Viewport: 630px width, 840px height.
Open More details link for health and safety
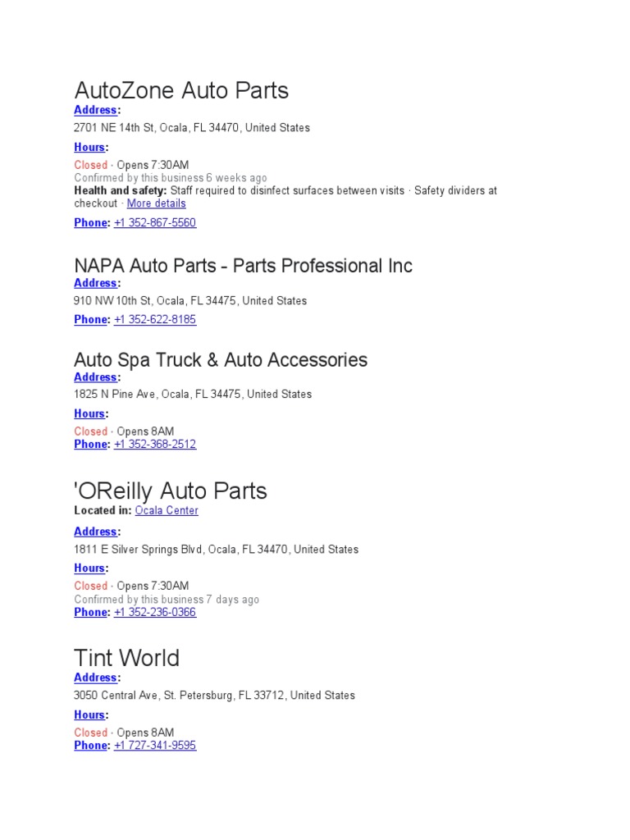156,203
